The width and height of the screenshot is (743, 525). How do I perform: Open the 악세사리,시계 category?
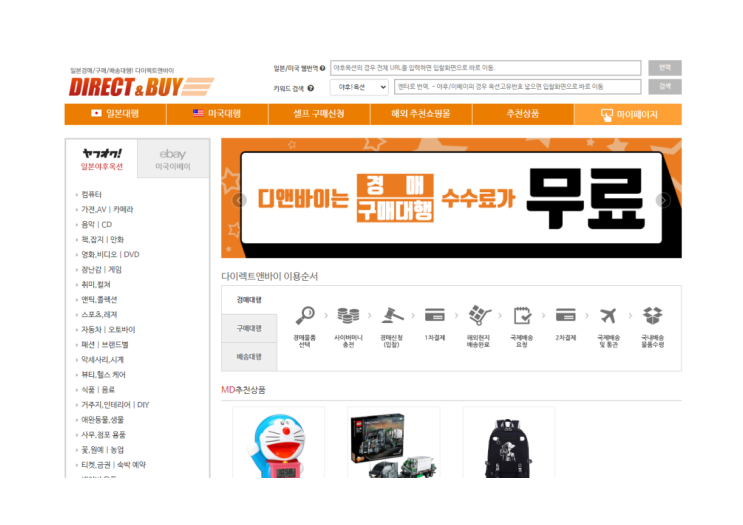click(x=102, y=360)
